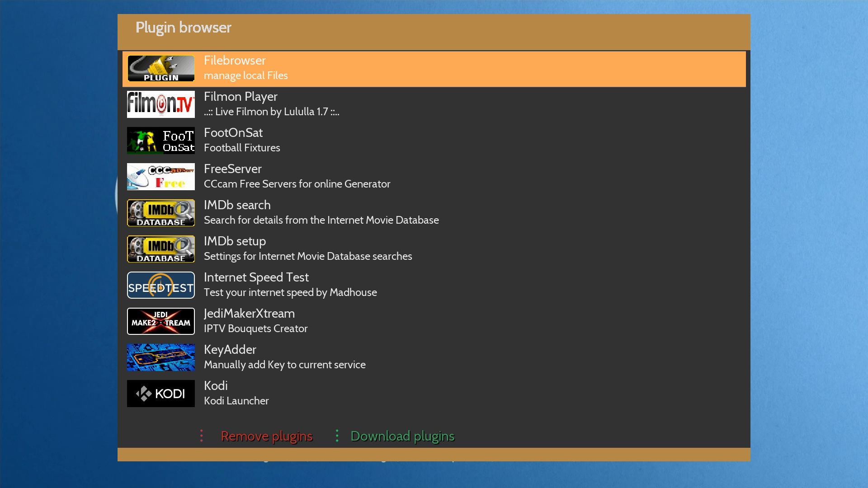Click the Plugin browser window title
The width and height of the screenshot is (868, 488).
click(184, 28)
